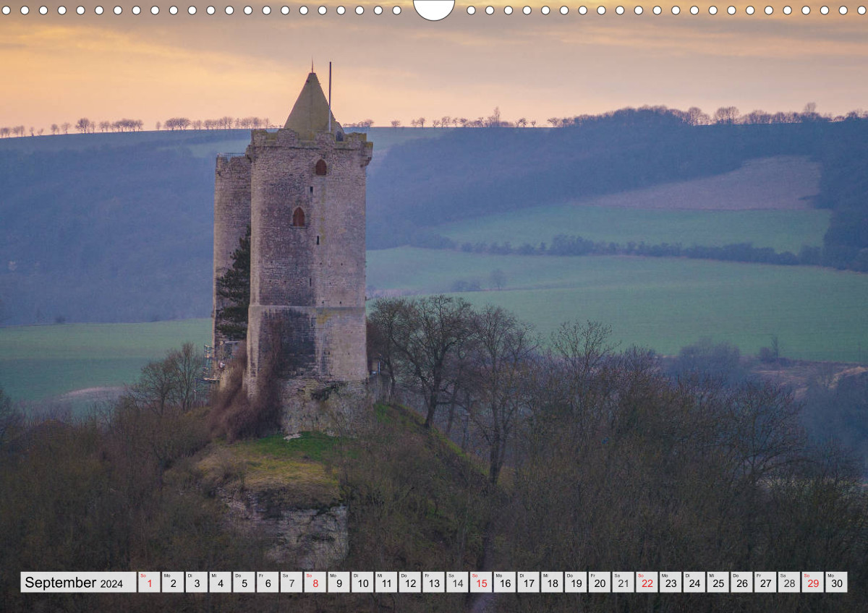Select Thursday 19 date cell

pos(576,583)
